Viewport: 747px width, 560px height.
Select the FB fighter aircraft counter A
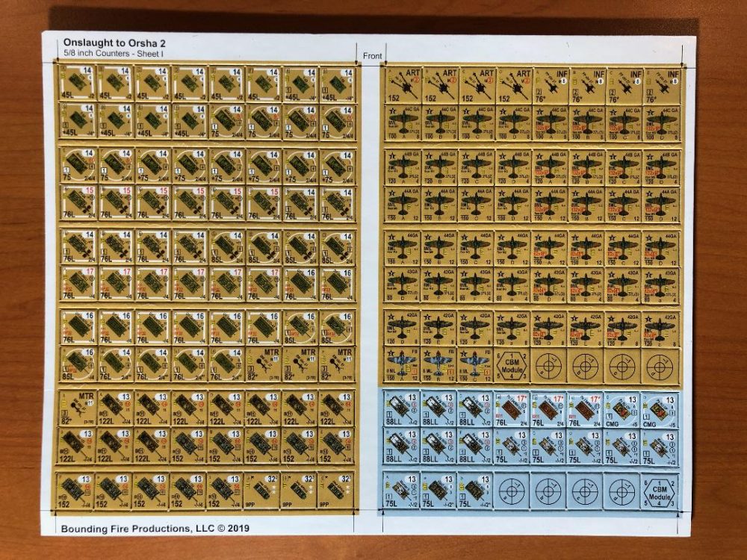(x=403, y=365)
